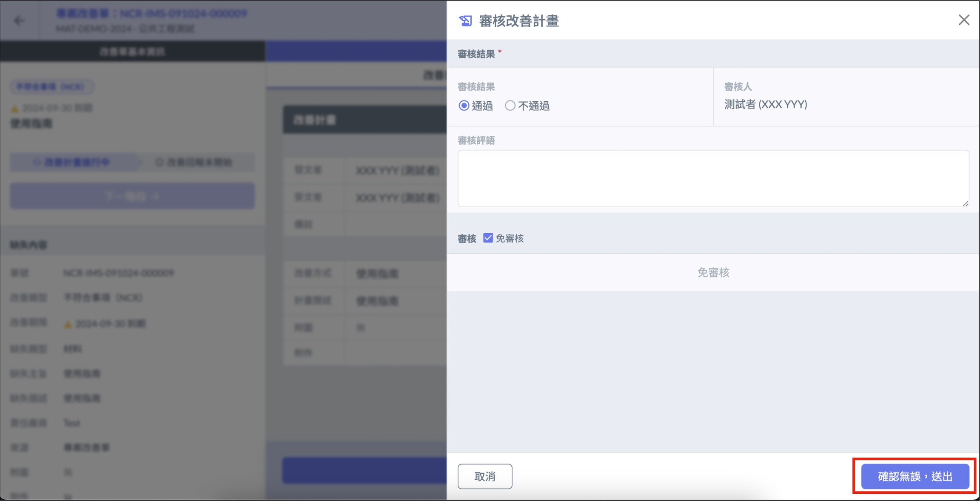Click the warning icon in 改善期限 row
Screen dimensions: 980x501
pyautogui.click(x=67, y=324)
